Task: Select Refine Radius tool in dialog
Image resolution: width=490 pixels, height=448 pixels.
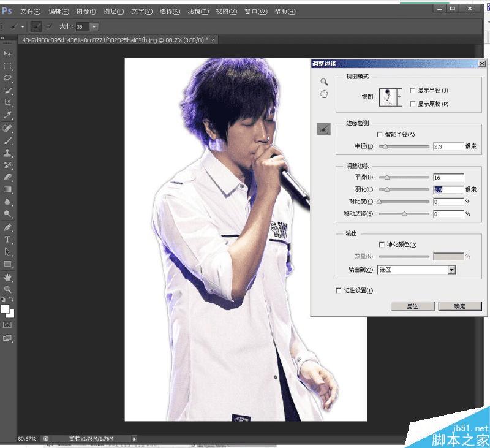Action: (x=324, y=129)
